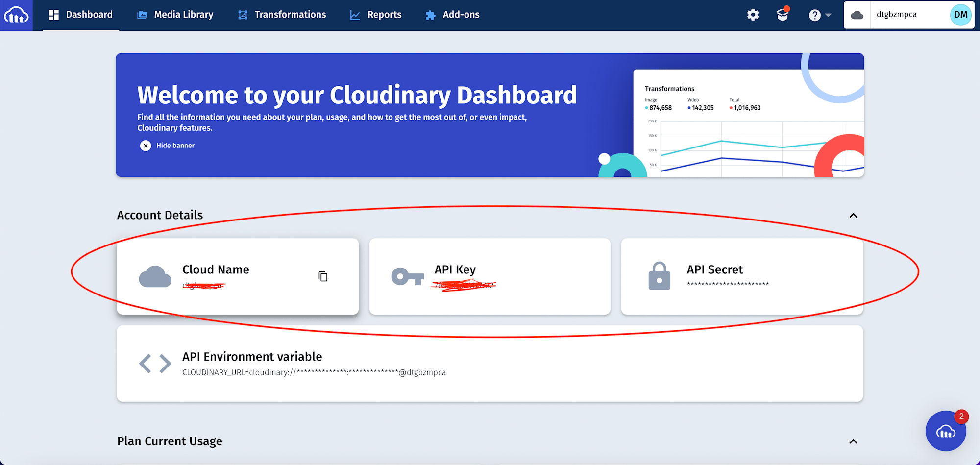Click the Hide banner X icon
Viewport: 980px width, 465px height.
pyautogui.click(x=146, y=146)
